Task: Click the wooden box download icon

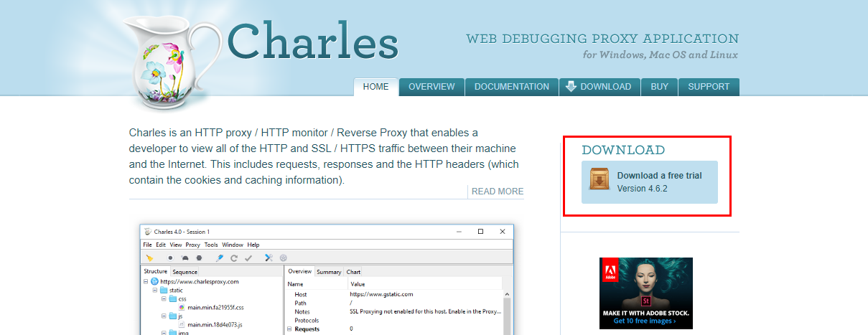Action: point(599,179)
